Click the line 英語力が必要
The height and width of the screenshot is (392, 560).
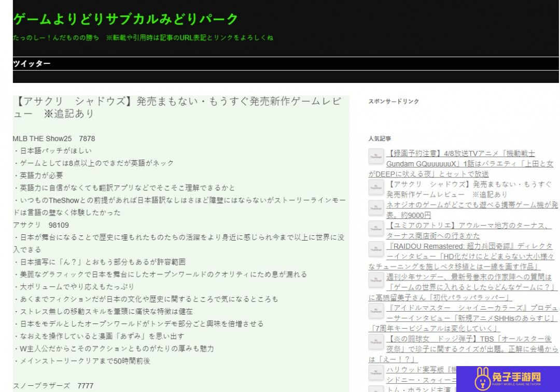(38, 175)
